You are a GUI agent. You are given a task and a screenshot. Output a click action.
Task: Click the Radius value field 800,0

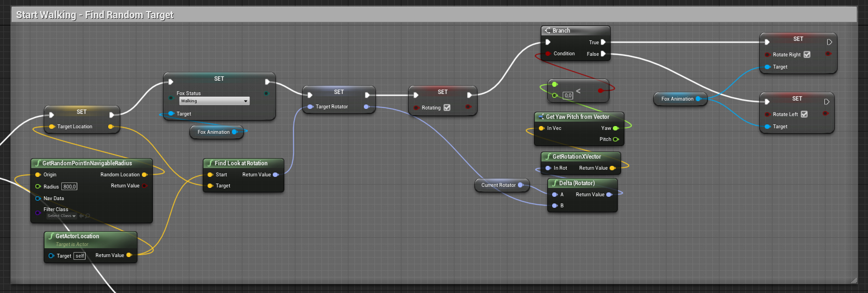(x=70, y=187)
